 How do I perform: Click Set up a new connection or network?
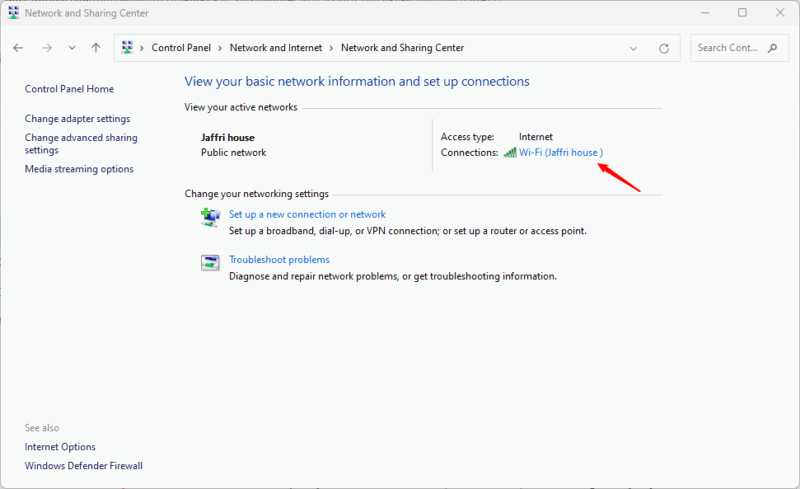pos(307,214)
